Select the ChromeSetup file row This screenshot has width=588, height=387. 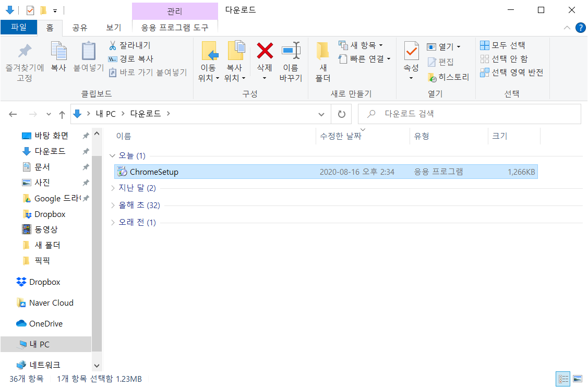pyautogui.click(x=326, y=172)
